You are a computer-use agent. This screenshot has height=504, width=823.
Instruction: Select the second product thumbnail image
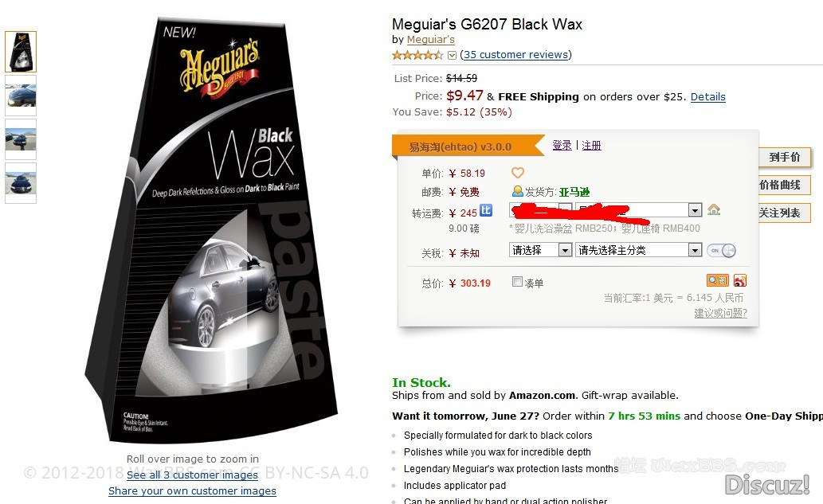click(21, 96)
